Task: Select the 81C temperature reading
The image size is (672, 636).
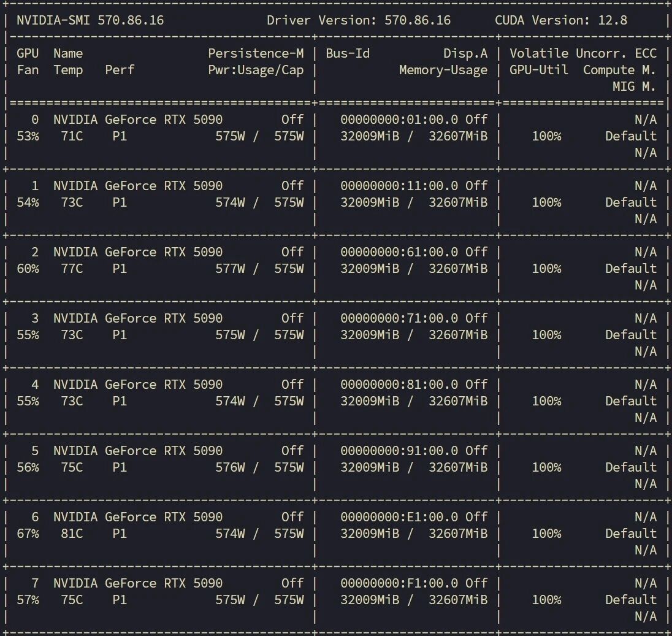Action: pyautogui.click(x=72, y=534)
